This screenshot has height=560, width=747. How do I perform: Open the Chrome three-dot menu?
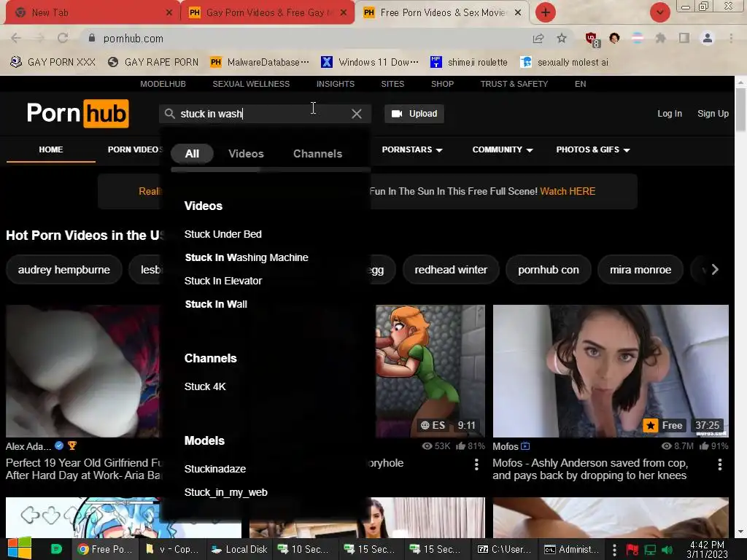click(731, 38)
